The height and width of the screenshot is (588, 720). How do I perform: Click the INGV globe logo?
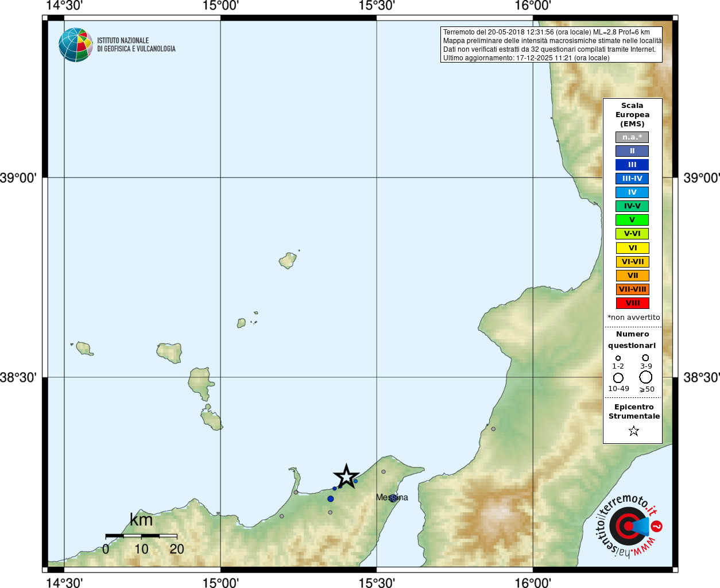point(76,45)
